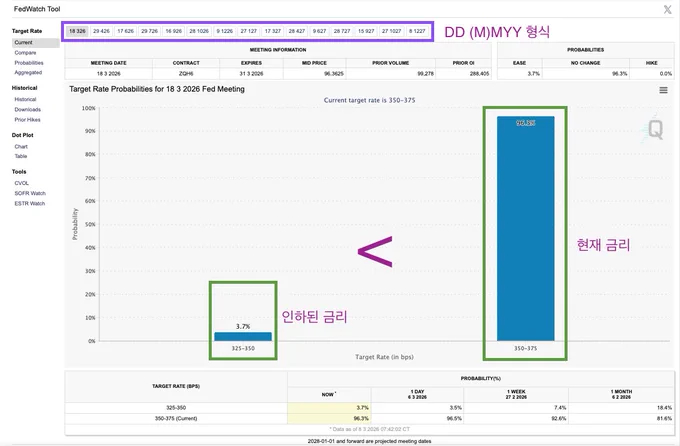
Task: Open the ESTR Watch tool link
Action: tap(29, 203)
